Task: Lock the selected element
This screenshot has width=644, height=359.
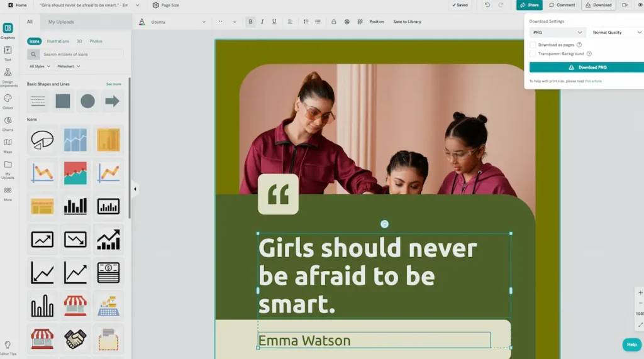Action: [333, 22]
